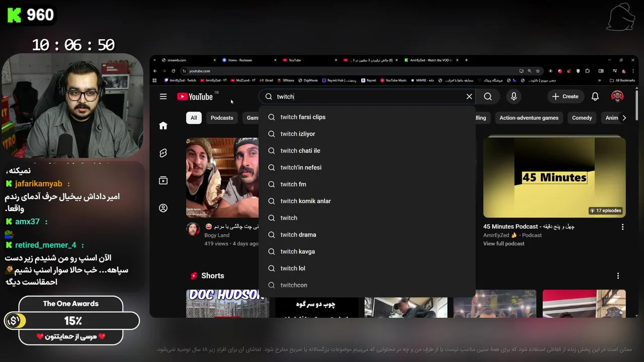Bookmark this page with the star icon

(x=538, y=71)
